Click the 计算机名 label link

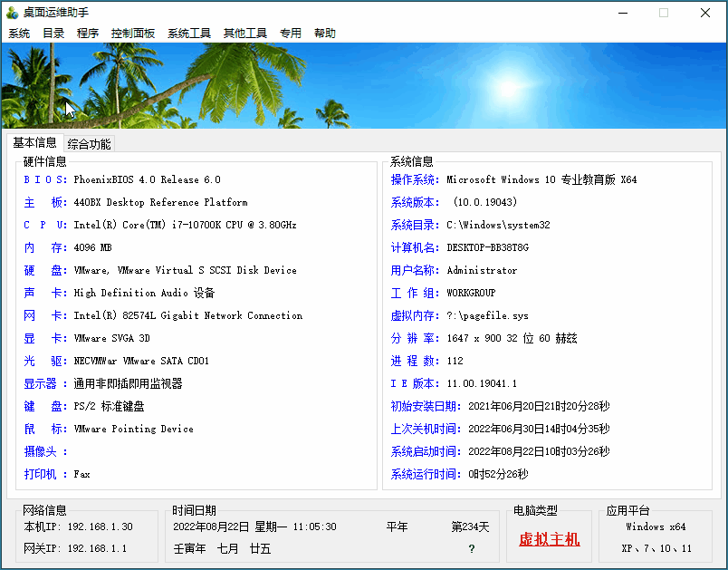point(414,247)
